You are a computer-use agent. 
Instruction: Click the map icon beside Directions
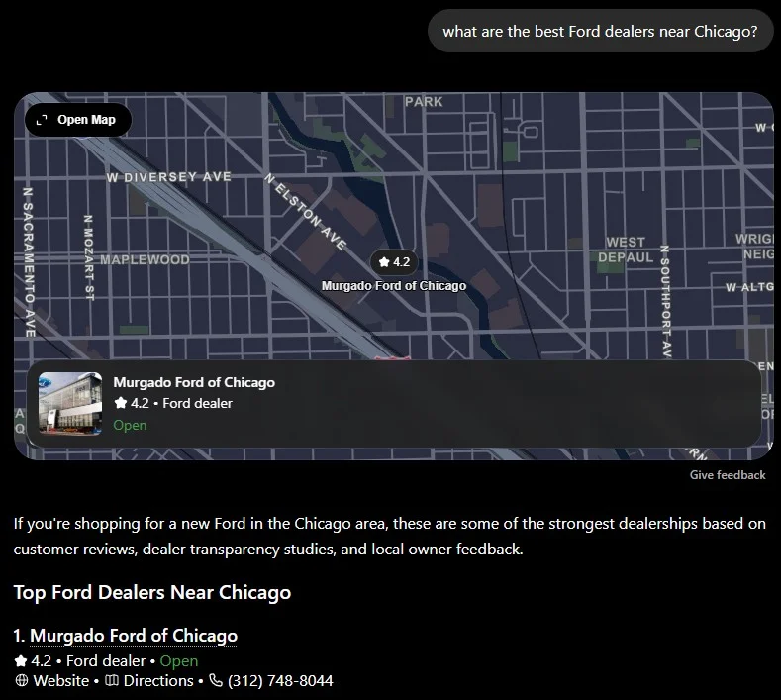click(x=112, y=680)
